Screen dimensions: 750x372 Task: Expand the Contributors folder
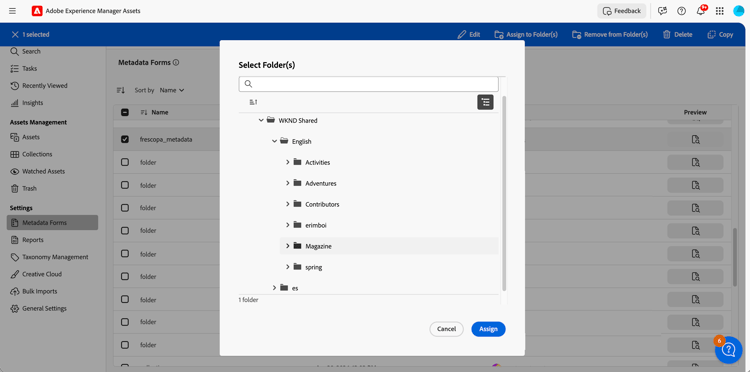click(288, 204)
